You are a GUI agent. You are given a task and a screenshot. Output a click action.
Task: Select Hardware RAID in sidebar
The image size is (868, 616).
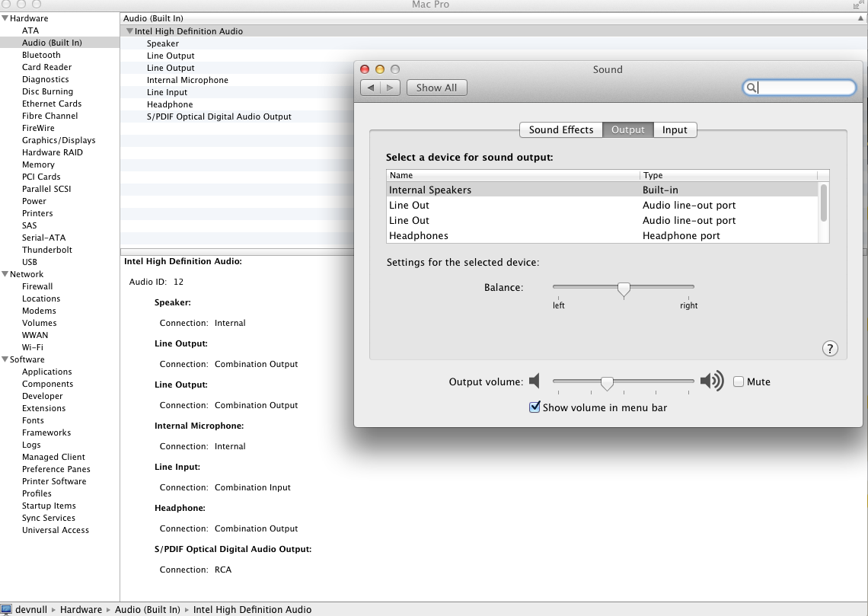coord(53,152)
